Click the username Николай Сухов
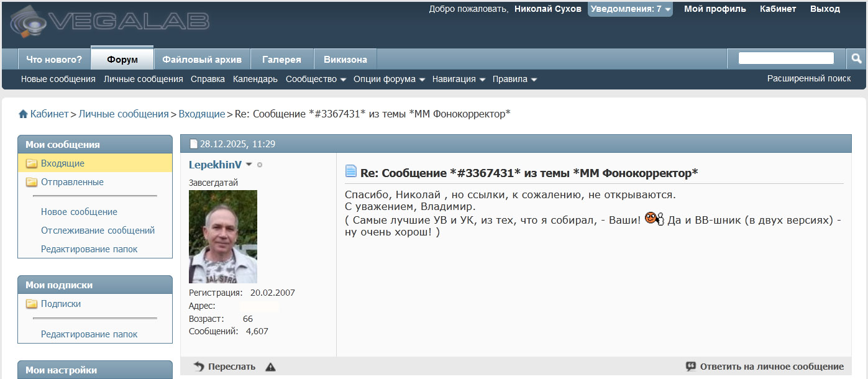The width and height of the screenshot is (868, 379). point(548,9)
